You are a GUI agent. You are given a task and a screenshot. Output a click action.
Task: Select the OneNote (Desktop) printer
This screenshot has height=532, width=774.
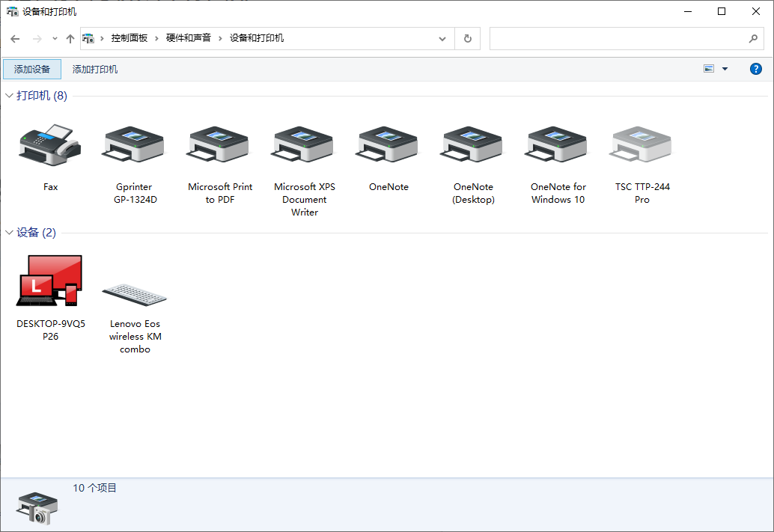473,144
